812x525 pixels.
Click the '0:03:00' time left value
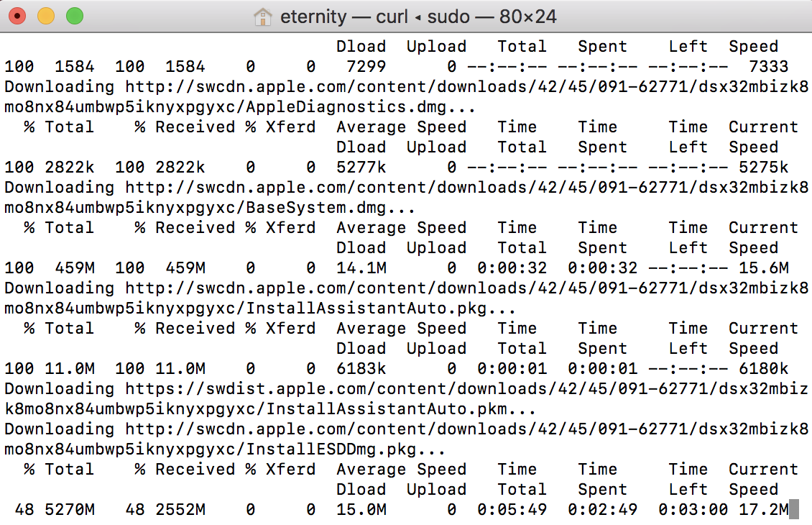point(693,510)
